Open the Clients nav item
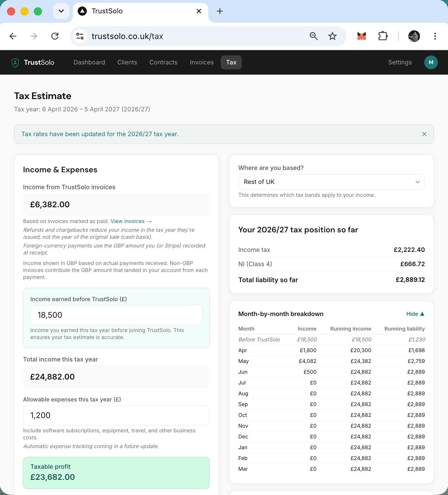The height and width of the screenshot is (495, 448). (x=127, y=62)
